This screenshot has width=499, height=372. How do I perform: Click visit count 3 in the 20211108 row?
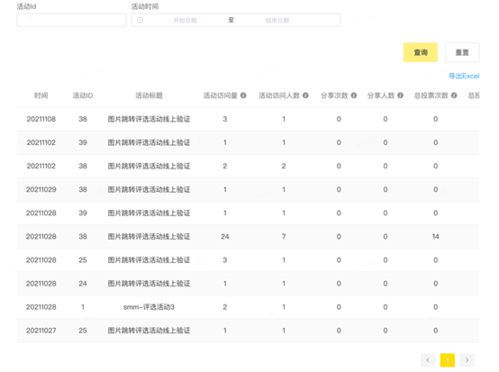click(225, 119)
